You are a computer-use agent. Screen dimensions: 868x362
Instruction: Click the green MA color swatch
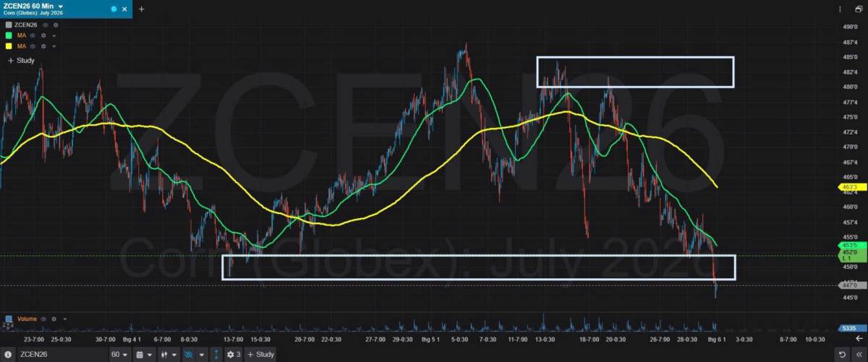click(x=9, y=35)
